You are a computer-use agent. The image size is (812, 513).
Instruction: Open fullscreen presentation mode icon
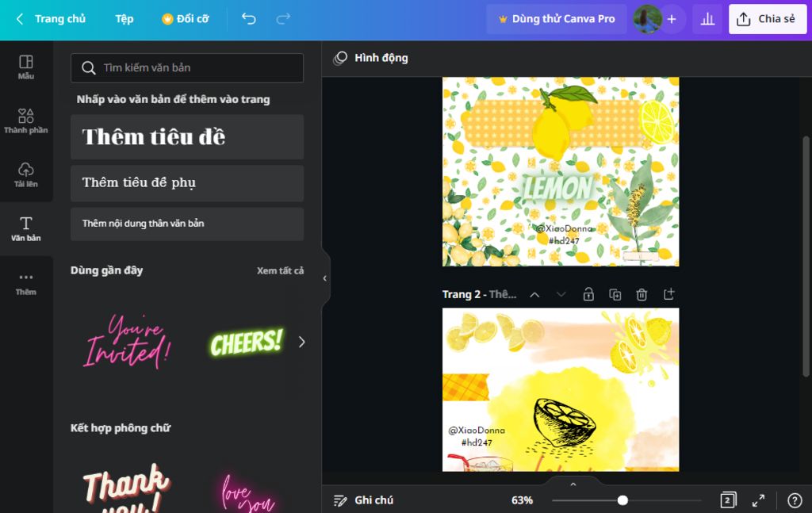(x=758, y=500)
